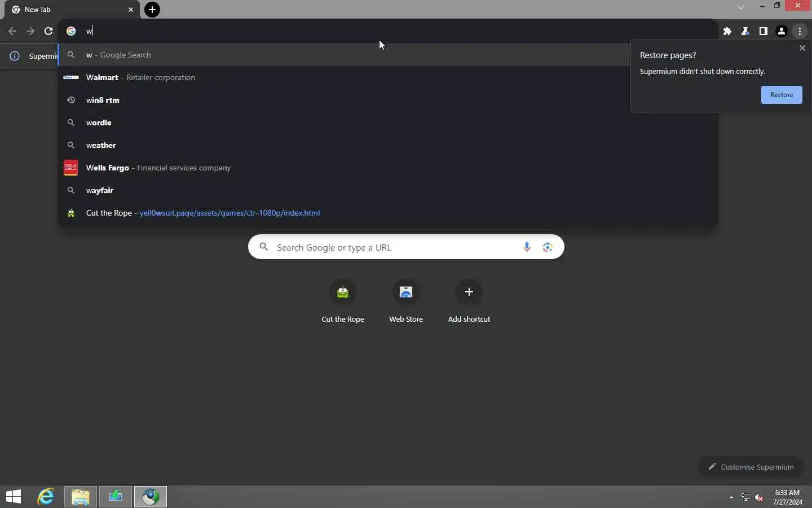Open the Web Store shortcut

406,302
